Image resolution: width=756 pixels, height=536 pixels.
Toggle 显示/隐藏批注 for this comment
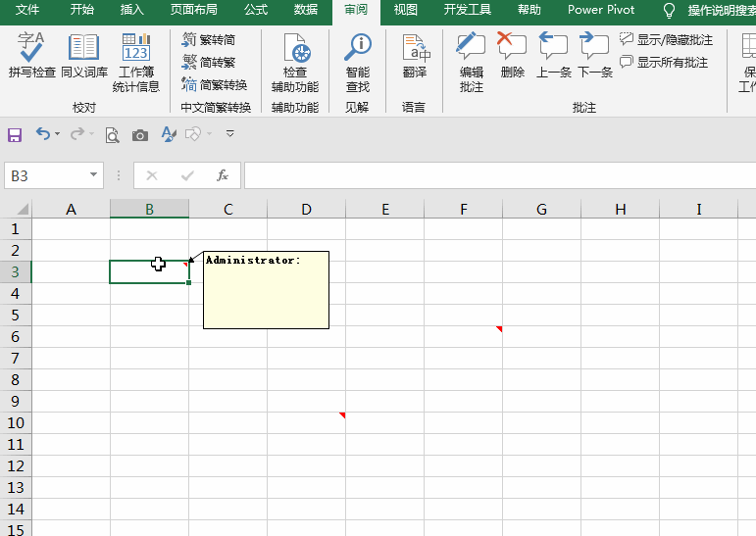pos(667,39)
